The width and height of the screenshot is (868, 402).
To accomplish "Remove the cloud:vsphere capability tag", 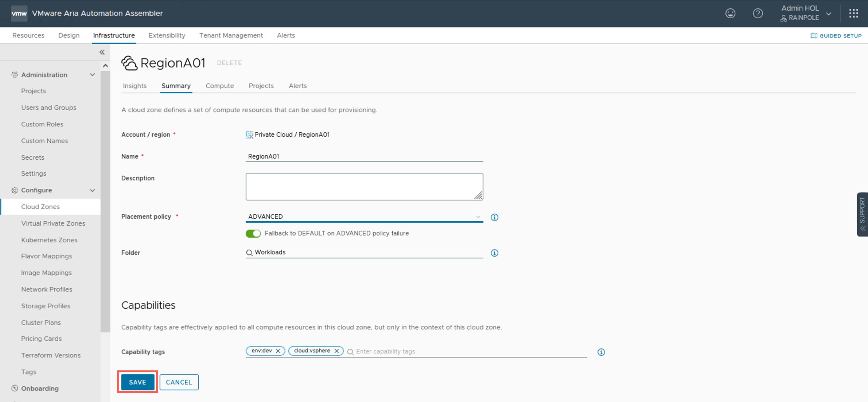I will coord(336,351).
